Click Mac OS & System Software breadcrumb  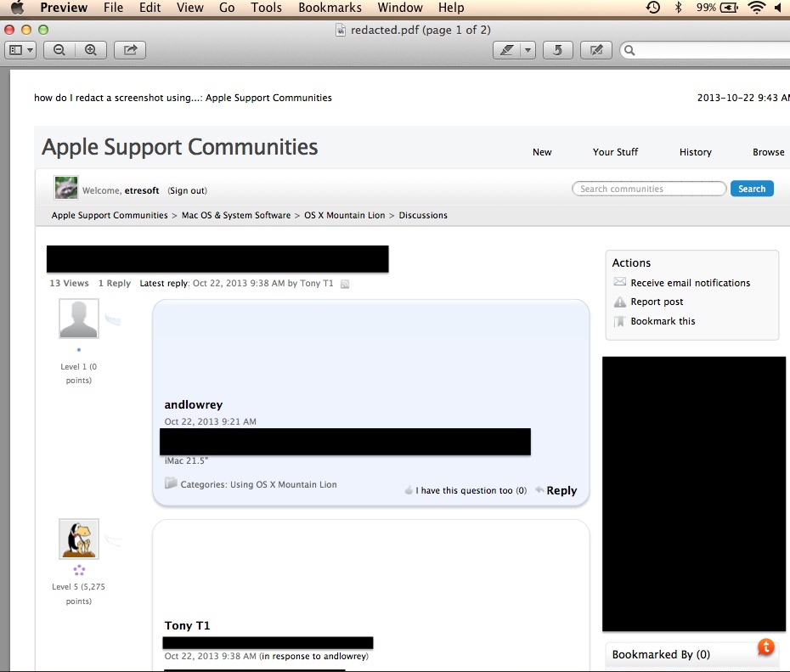pyautogui.click(x=236, y=215)
